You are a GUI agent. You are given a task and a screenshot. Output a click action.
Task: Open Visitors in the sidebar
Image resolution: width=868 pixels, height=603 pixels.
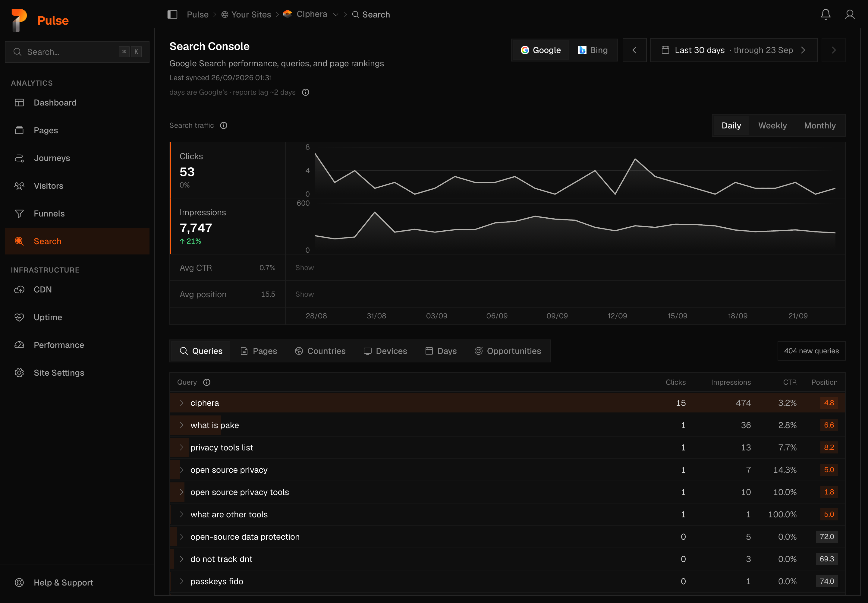click(x=77, y=186)
